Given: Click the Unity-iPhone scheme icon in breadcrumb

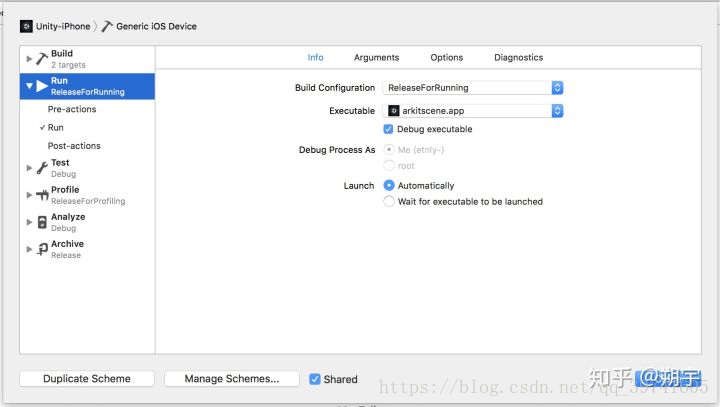Looking at the screenshot, I should pos(26,26).
